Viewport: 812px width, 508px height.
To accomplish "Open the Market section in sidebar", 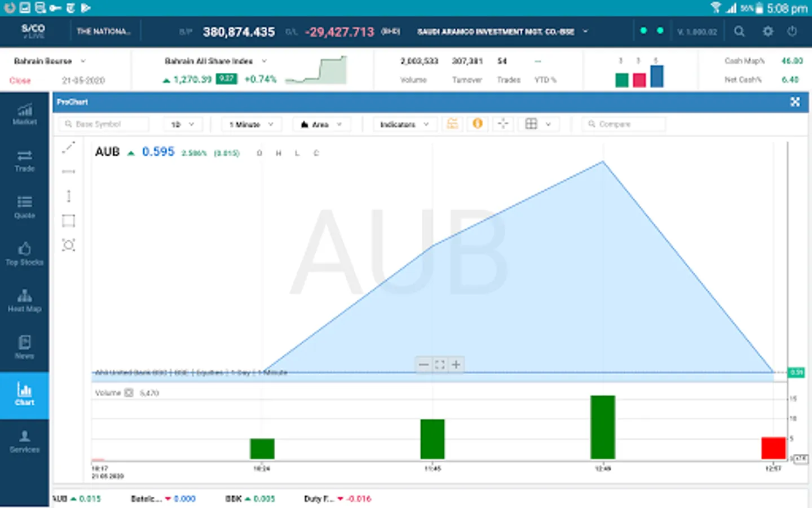I will (24, 115).
